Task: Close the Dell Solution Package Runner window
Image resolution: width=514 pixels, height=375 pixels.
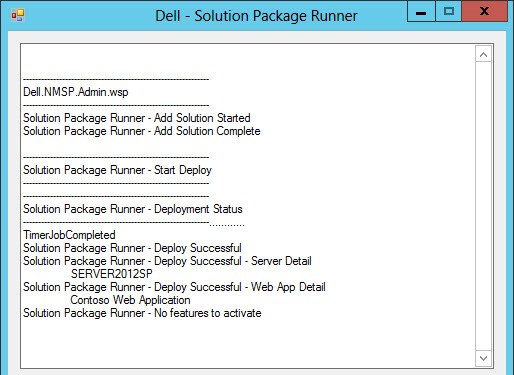Action: [485, 11]
